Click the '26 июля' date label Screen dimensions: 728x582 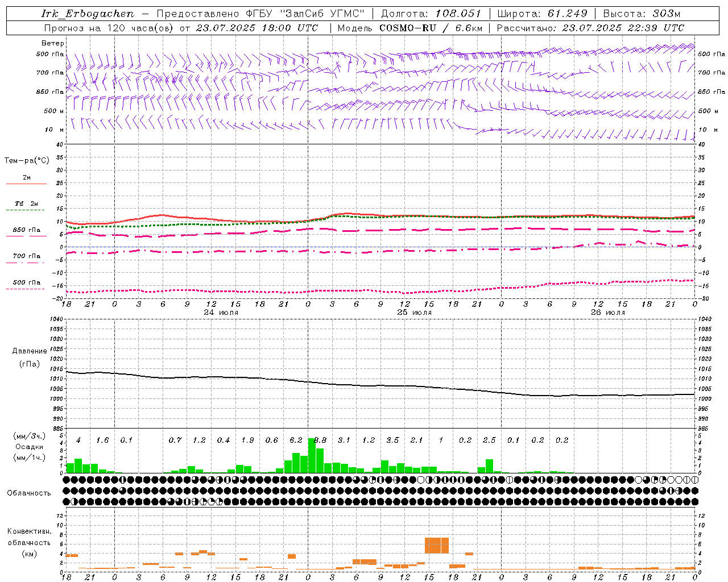coord(608,313)
